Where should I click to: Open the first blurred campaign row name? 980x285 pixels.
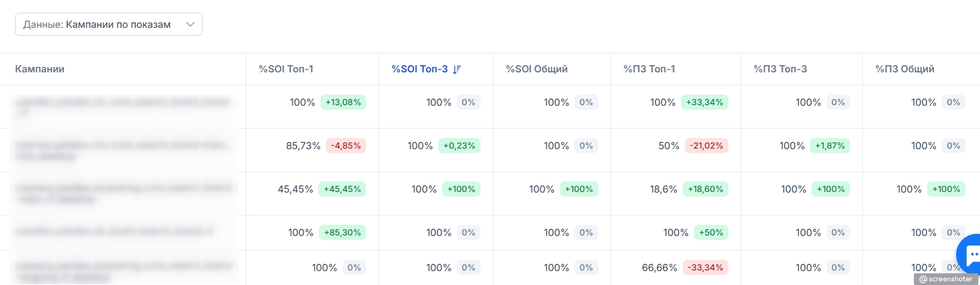point(122,107)
